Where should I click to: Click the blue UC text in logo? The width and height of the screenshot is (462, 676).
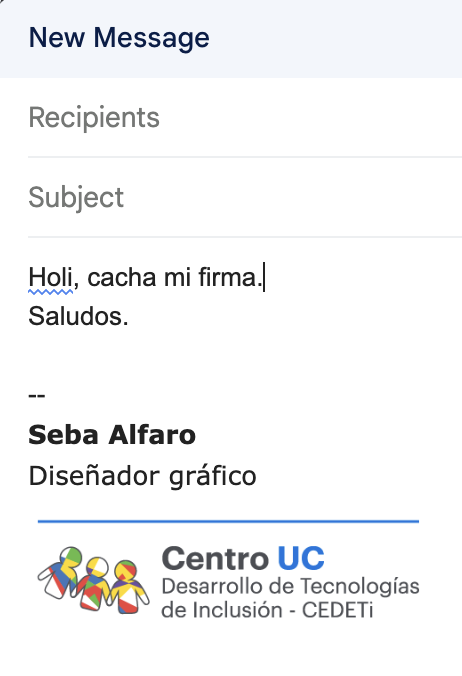click(301, 559)
